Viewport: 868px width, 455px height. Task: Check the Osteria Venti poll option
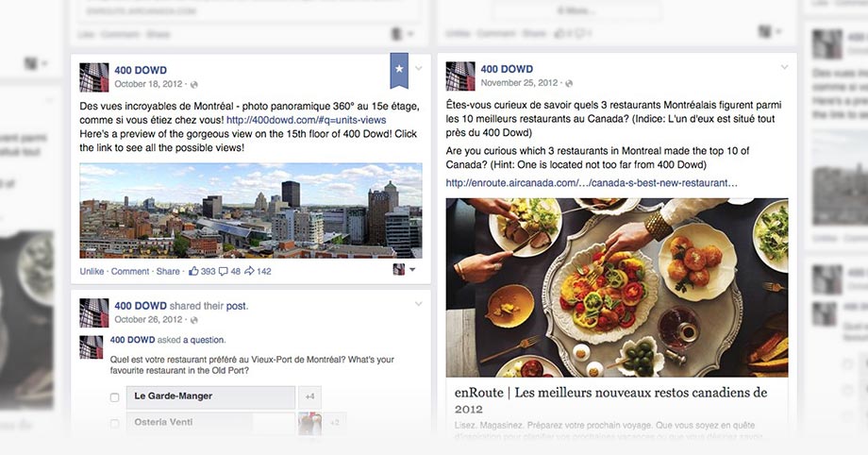[114, 424]
